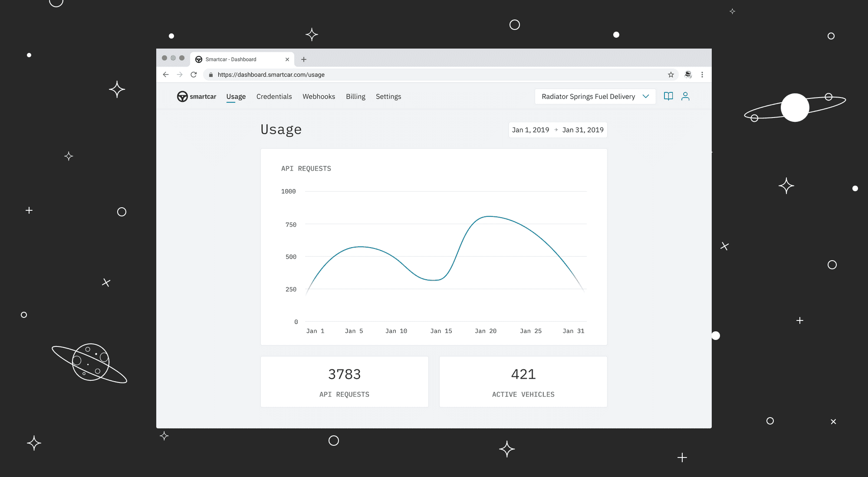The height and width of the screenshot is (477, 868).
Task: Reload the page with the refresh icon
Action: (x=194, y=75)
